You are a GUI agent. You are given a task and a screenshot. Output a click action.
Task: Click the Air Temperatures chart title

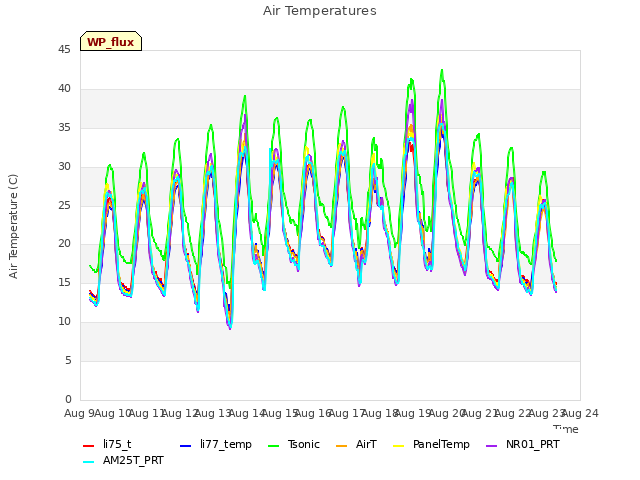pos(320,11)
